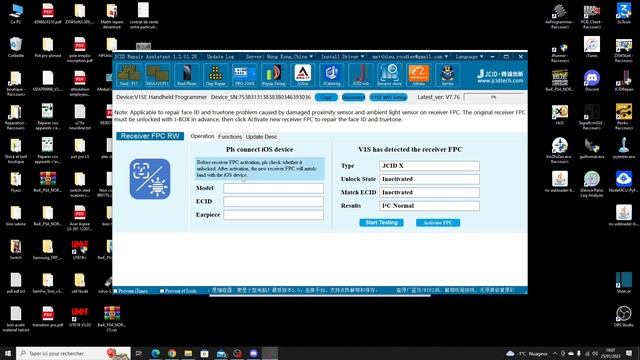640x360 pixels.
Task: Open the Chip Repair tool
Action: click(216, 75)
